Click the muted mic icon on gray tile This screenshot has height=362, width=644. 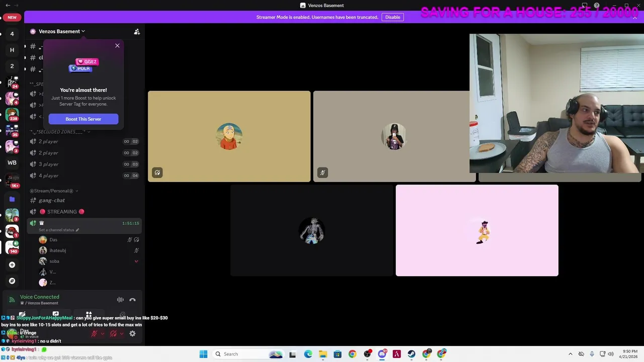[323, 173]
